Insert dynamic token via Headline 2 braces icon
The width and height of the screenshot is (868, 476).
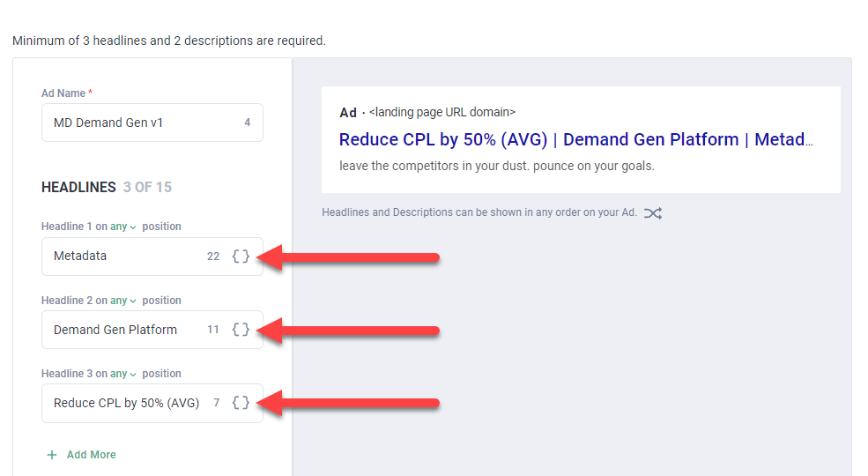point(241,330)
